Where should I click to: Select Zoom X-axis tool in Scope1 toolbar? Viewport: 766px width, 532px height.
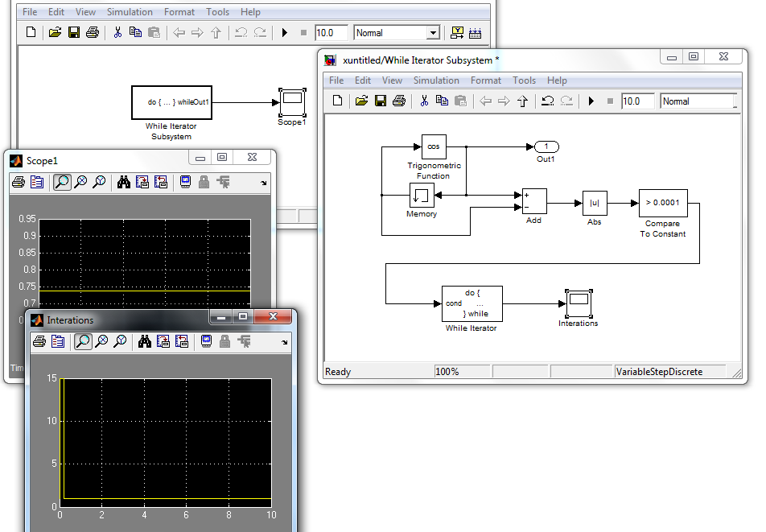tap(80, 182)
